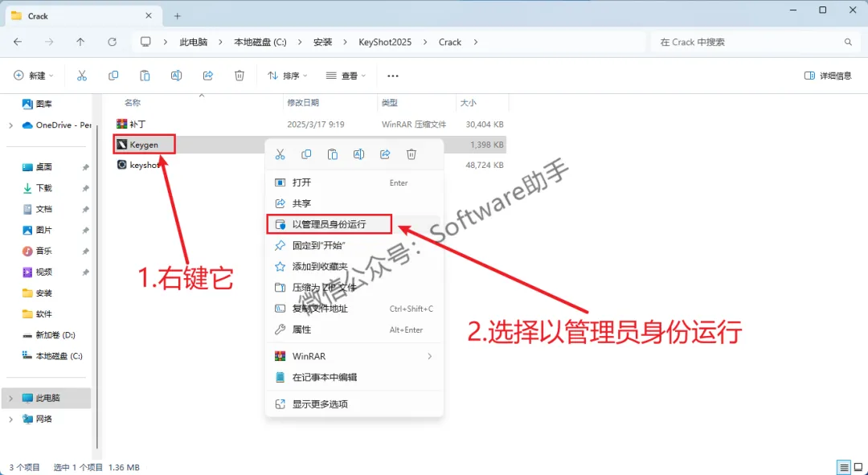The image size is (868, 475).
Task: Open the 新建 dropdown
Action: 34,76
